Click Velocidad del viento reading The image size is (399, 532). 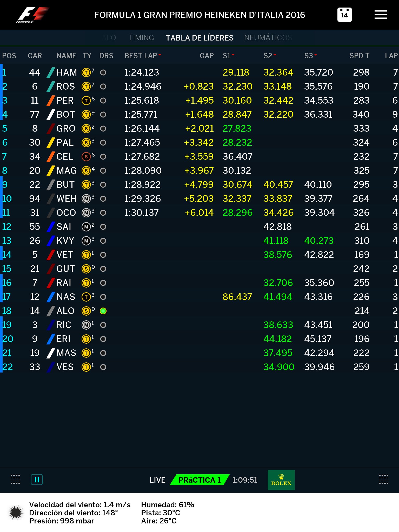[x=80, y=505]
